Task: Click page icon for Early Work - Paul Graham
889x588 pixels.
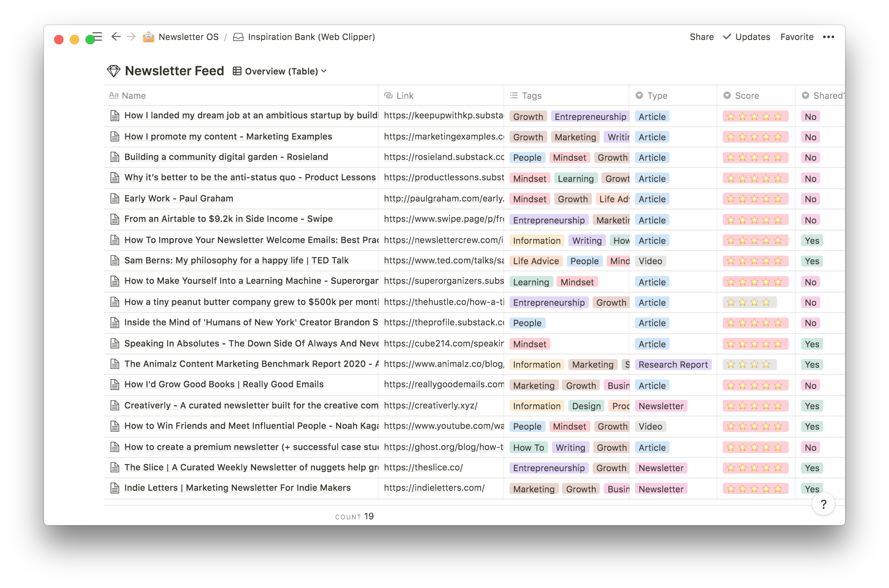Action: click(x=115, y=198)
